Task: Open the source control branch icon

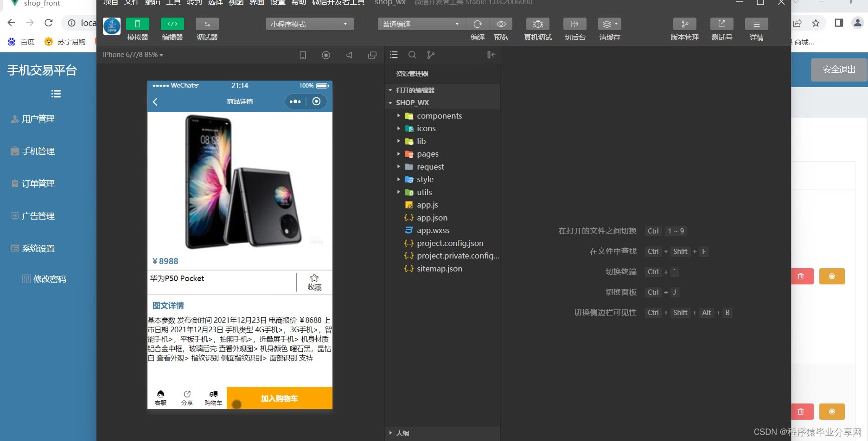Action: pyautogui.click(x=431, y=55)
